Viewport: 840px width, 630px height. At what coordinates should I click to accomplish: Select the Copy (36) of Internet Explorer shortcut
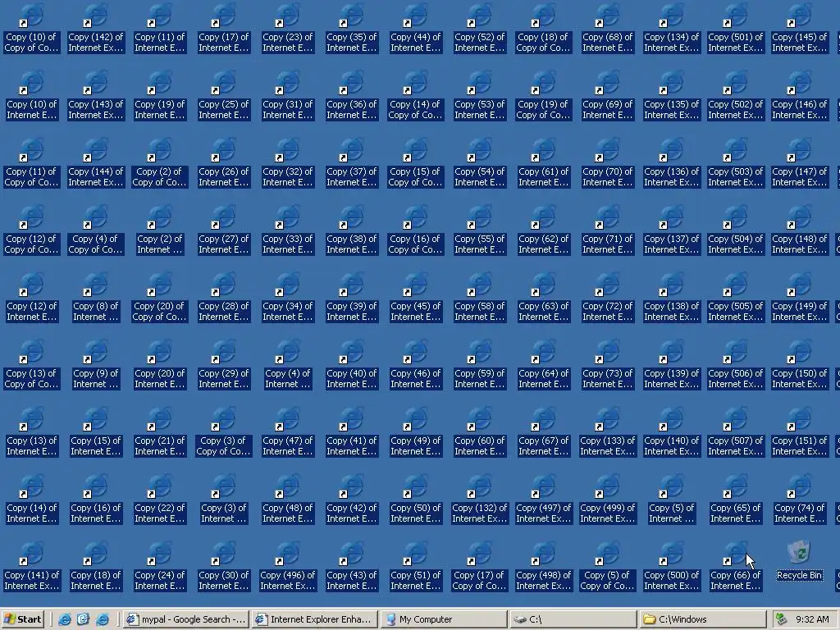pos(351,95)
